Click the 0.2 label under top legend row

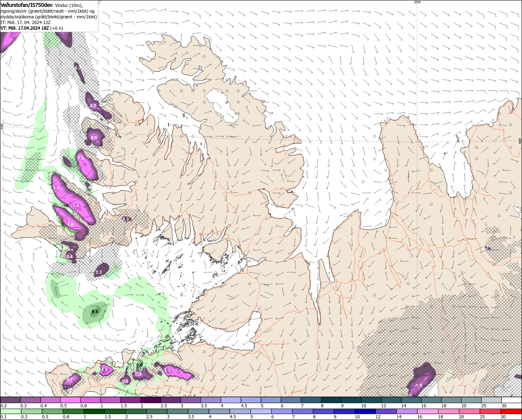(x=3, y=406)
